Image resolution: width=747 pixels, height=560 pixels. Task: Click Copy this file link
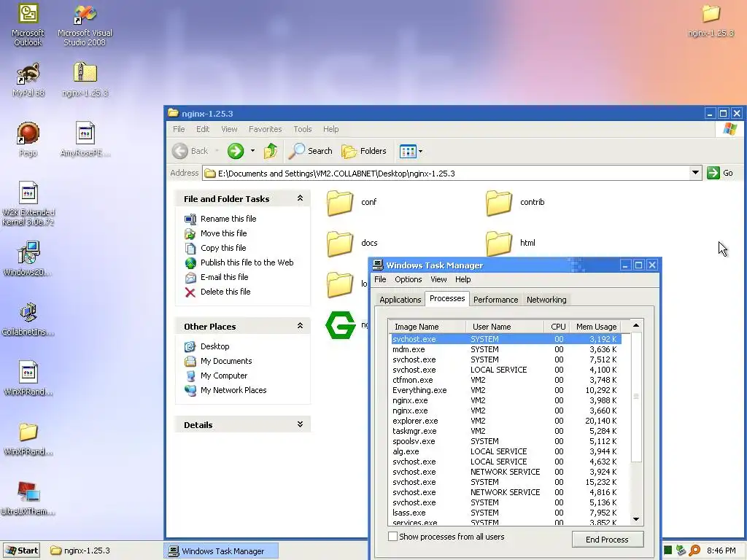click(223, 248)
